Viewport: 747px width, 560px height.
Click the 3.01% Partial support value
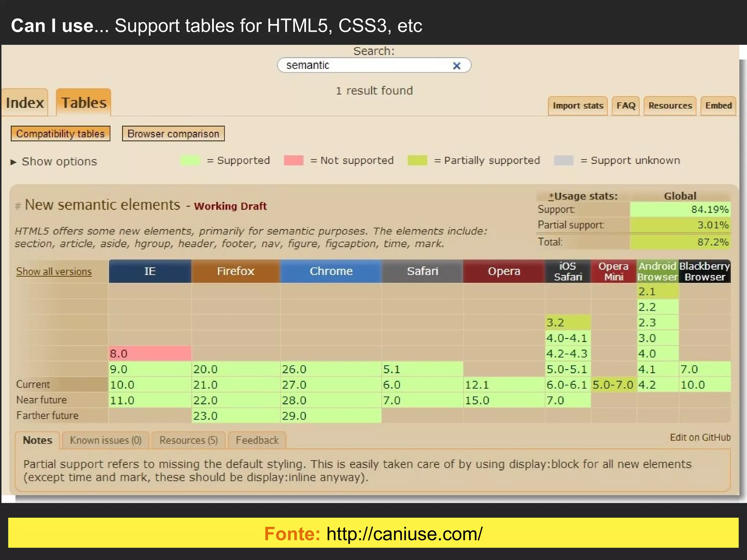680,225
